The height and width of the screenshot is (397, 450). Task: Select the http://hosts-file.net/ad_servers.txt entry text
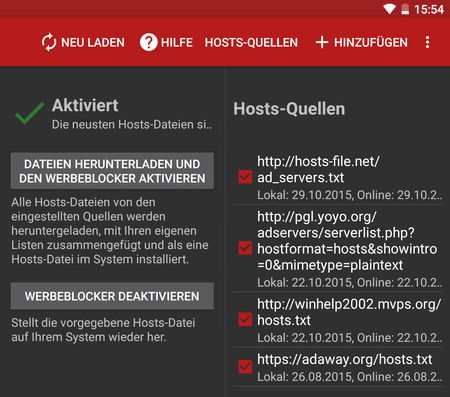[x=318, y=169]
